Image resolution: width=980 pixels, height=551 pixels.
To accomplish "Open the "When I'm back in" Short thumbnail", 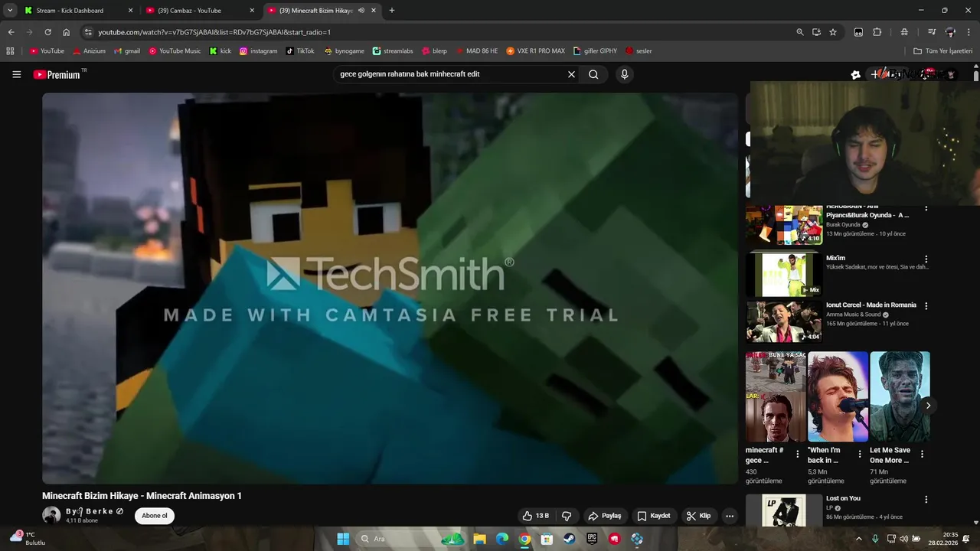I will coord(838,396).
